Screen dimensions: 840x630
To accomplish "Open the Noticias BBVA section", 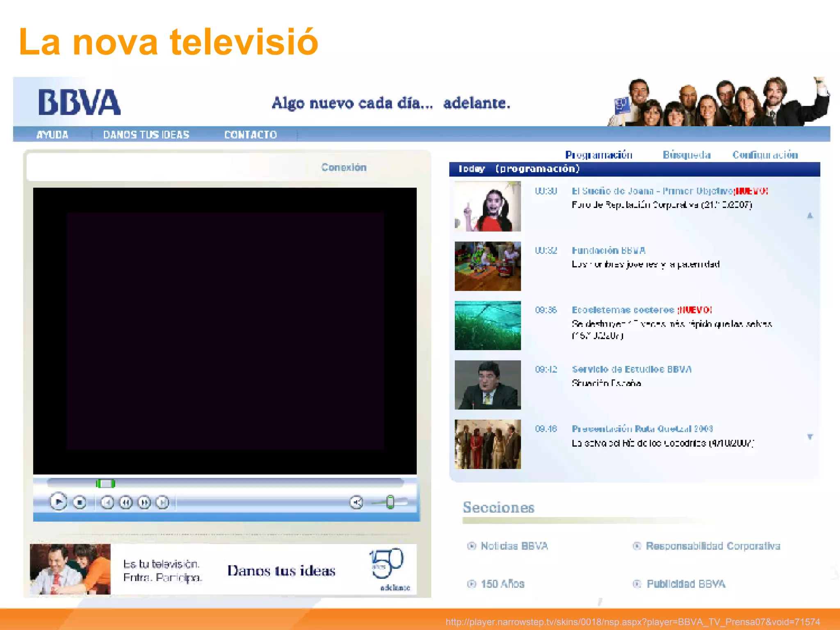I will tap(514, 546).
